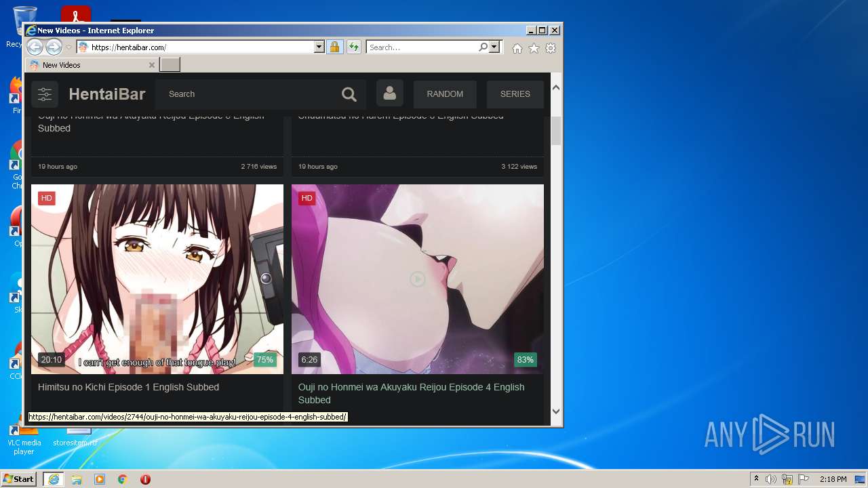Open the Chrome taskbar icon

(123, 479)
